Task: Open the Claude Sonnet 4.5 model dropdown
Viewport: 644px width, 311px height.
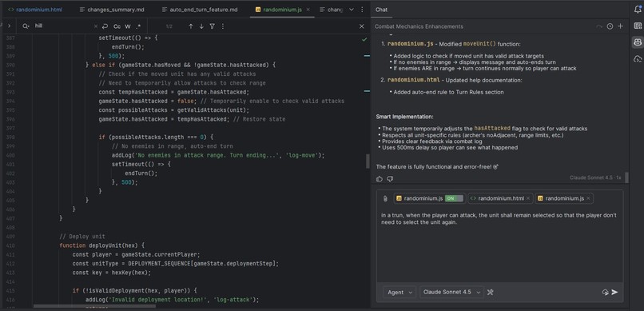Action: click(x=451, y=292)
